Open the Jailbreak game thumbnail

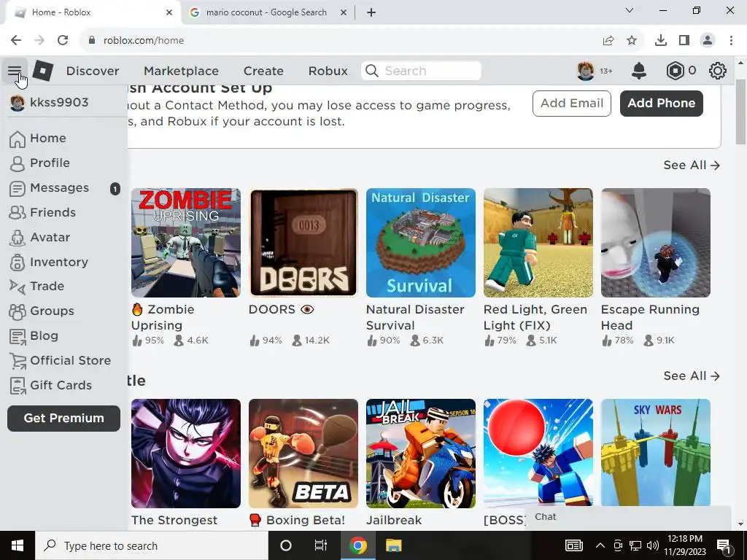(x=421, y=454)
